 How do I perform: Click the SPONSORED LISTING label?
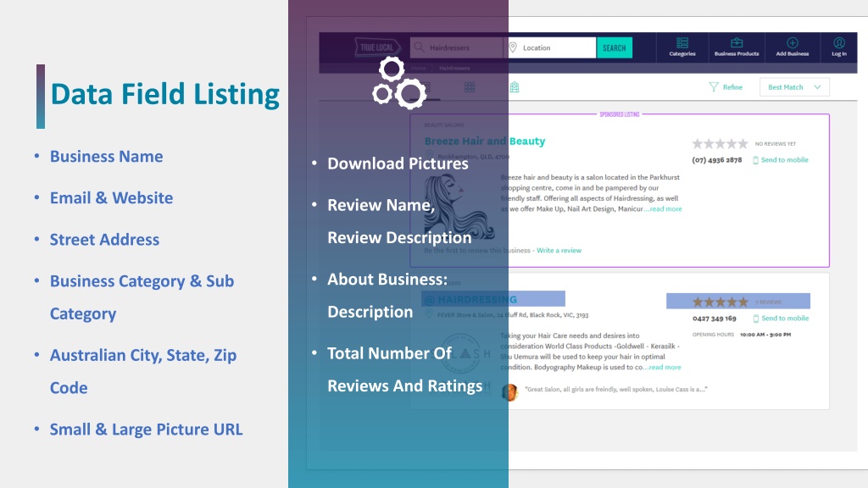point(620,114)
